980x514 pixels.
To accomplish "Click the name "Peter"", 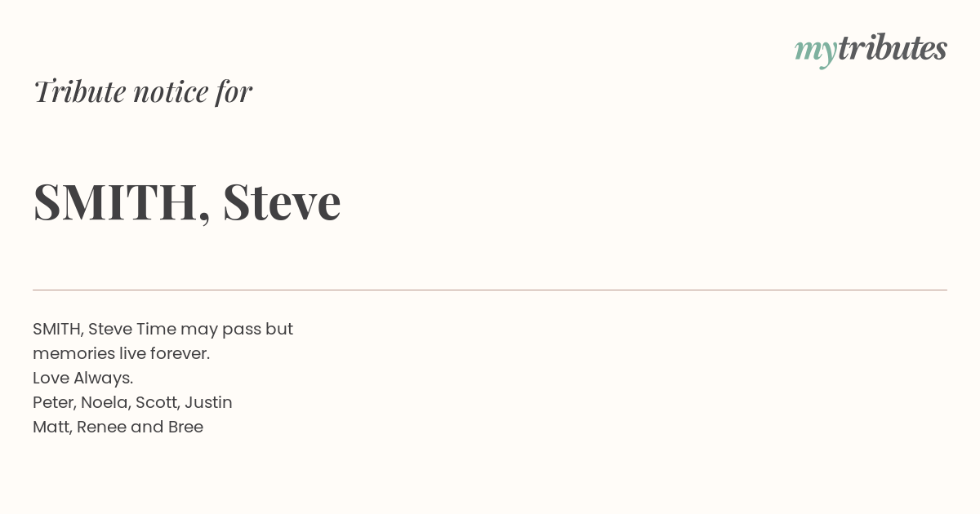I will pos(52,402).
